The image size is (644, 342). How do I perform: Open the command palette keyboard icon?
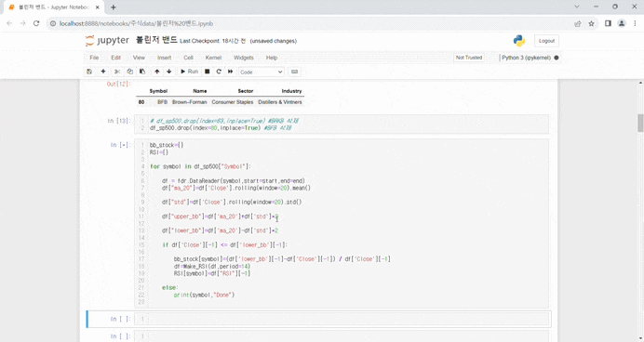[x=294, y=72]
